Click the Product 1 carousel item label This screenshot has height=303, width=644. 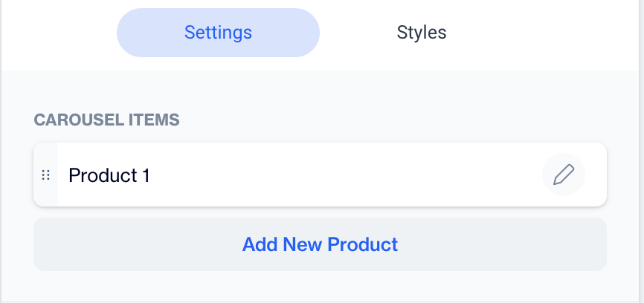coord(109,176)
